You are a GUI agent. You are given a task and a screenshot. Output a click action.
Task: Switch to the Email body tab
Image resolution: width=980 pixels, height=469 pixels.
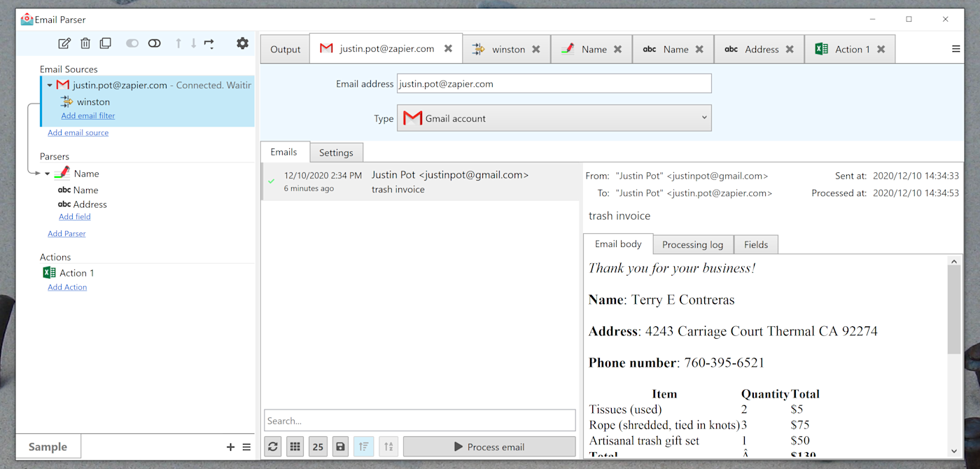(x=618, y=244)
